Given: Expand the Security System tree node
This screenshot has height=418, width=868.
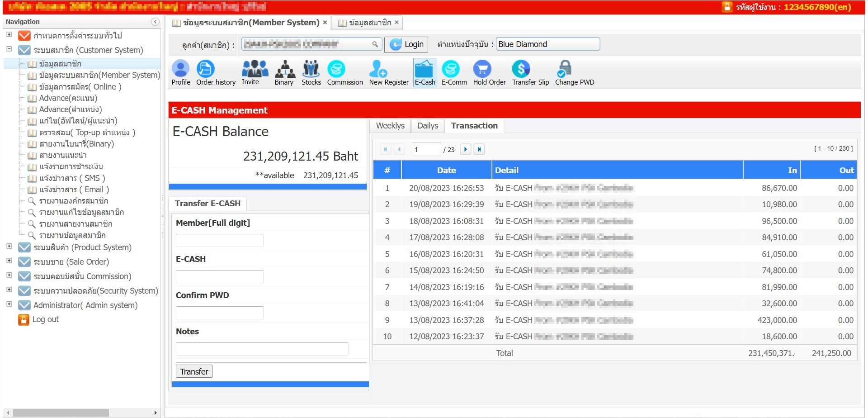Looking at the screenshot, I should click(9, 290).
